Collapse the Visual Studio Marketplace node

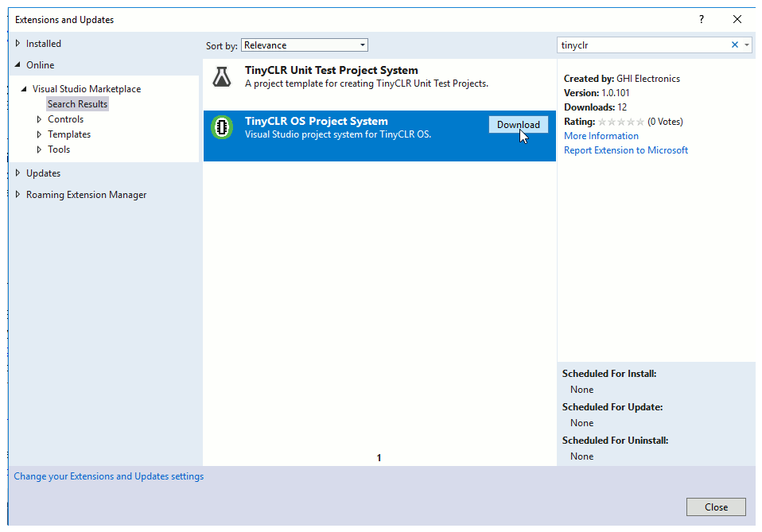tap(24, 89)
